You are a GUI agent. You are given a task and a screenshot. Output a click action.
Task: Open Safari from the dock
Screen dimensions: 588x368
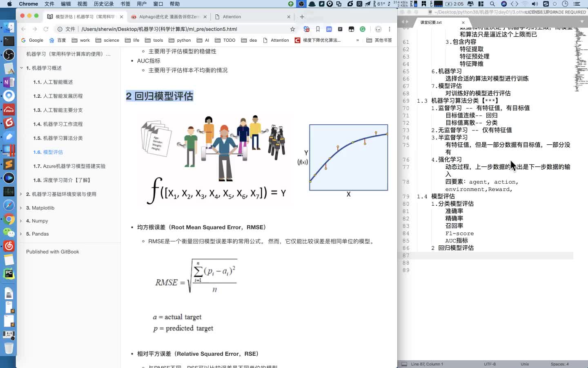pyautogui.click(x=9, y=205)
